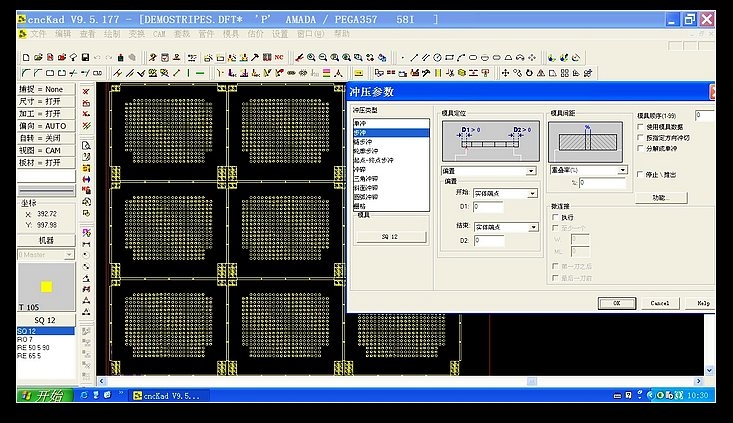This screenshot has height=423, width=733.
Task: Click the red NC generation icon
Action: (279, 57)
